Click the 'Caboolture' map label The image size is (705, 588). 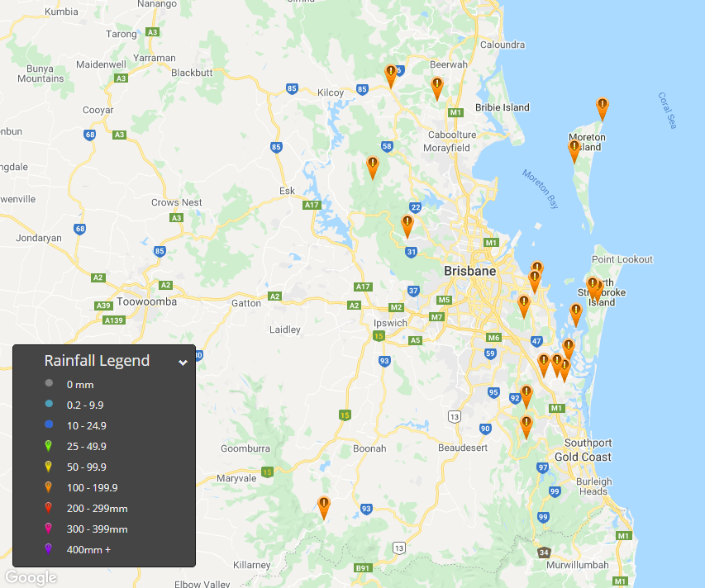tap(452, 135)
